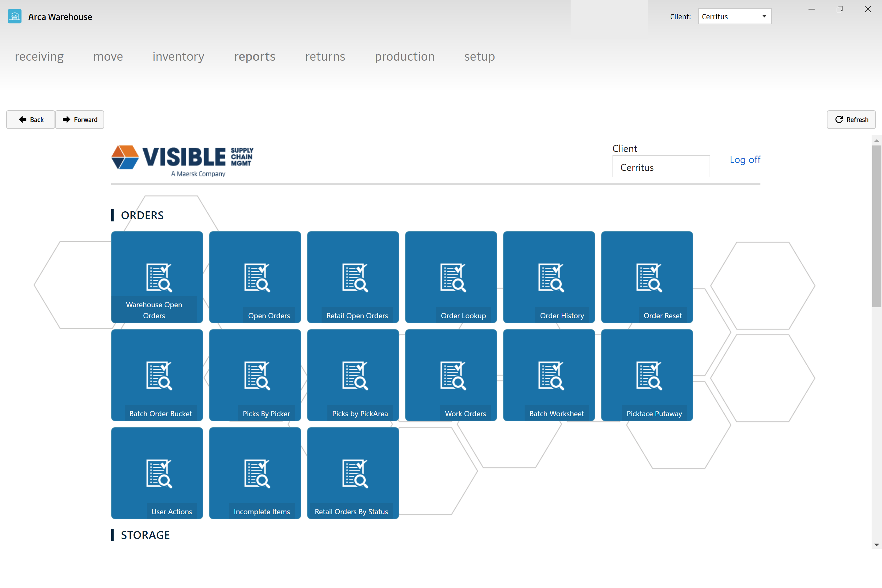The height and width of the screenshot is (588, 882).
Task: Open Retail Open Orders module
Action: coord(353,276)
